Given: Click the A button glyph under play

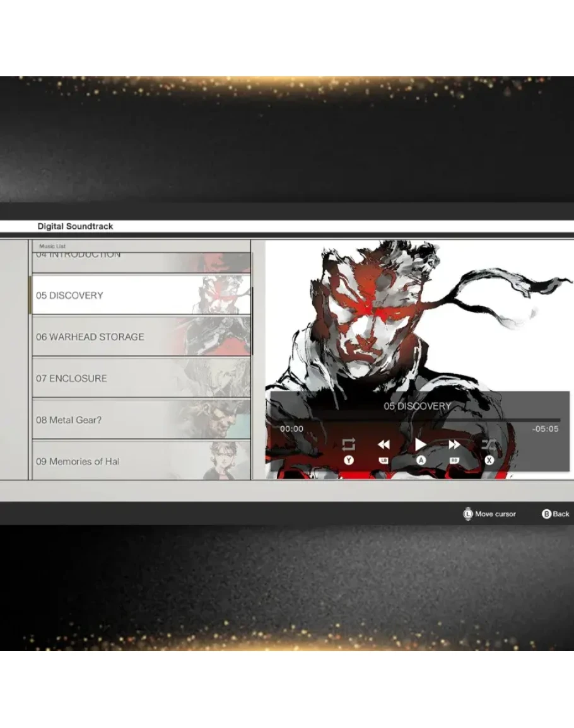Looking at the screenshot, I should coord(420,461).
